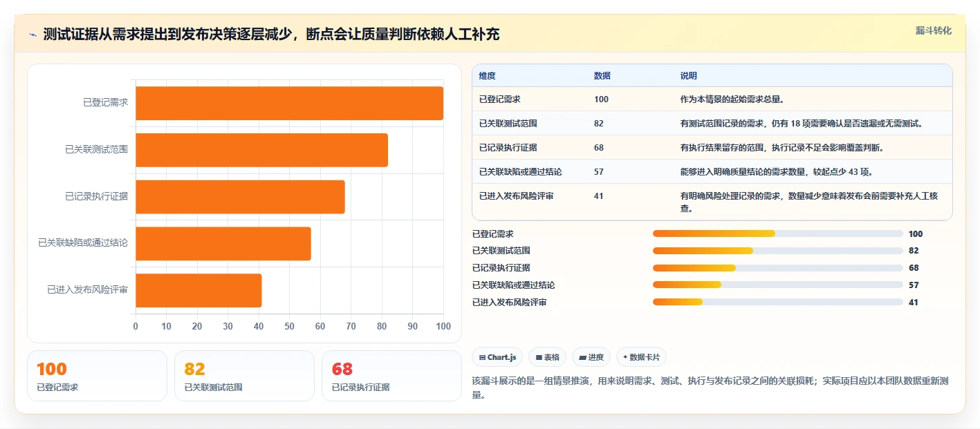Click 已关联缺陷或通过结论 in the table's first column

(x=520, y=172)
